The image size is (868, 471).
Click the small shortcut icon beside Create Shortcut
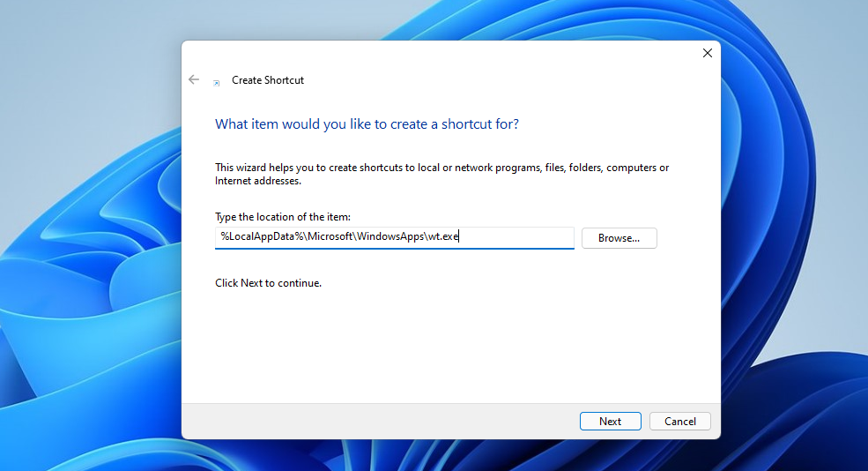coord(217,83)
